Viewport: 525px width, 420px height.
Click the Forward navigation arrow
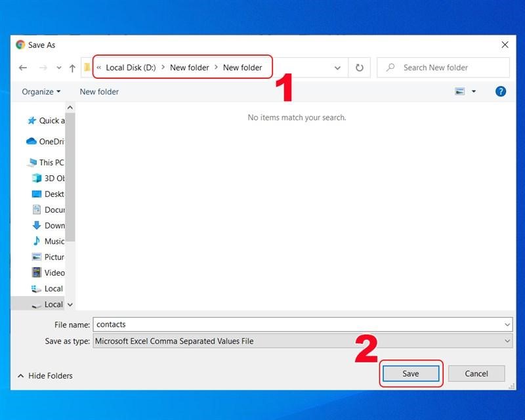tap(43, 68)
